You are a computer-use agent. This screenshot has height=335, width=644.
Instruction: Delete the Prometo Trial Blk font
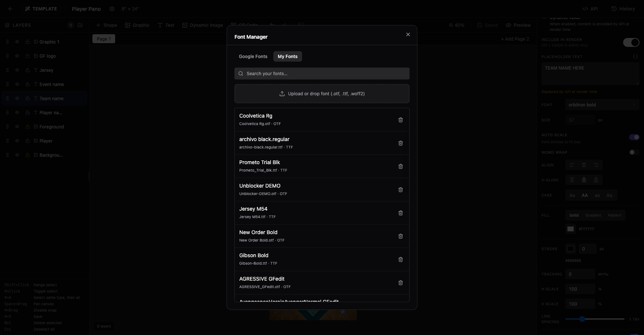coord(401,166)
